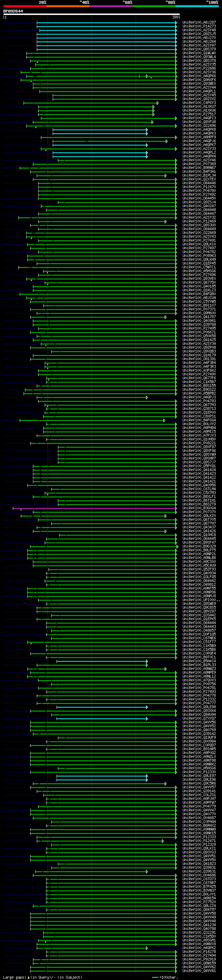Click the UniRef100_Q8S3T9 label
This screenshot has height=980, width=222.
click(199, 49)
